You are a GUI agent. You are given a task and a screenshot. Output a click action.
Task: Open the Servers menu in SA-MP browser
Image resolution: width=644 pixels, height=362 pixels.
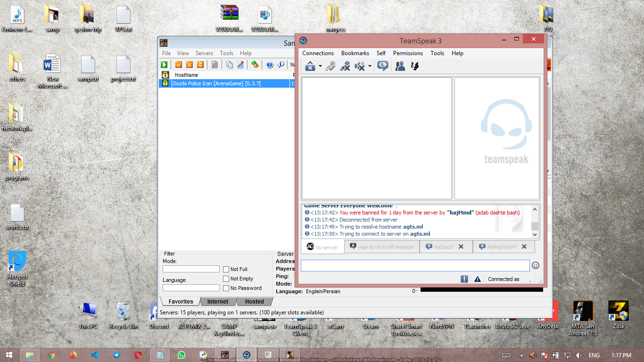tap(204, 53)
